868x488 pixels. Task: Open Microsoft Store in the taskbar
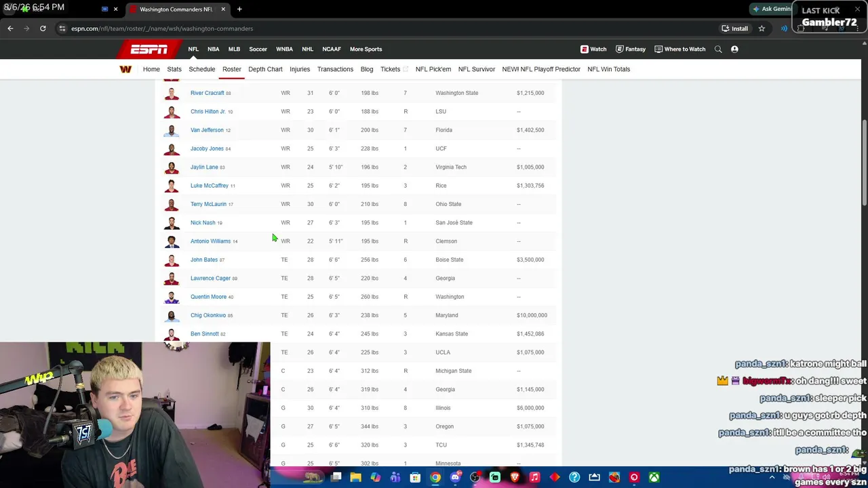[415, 477]
